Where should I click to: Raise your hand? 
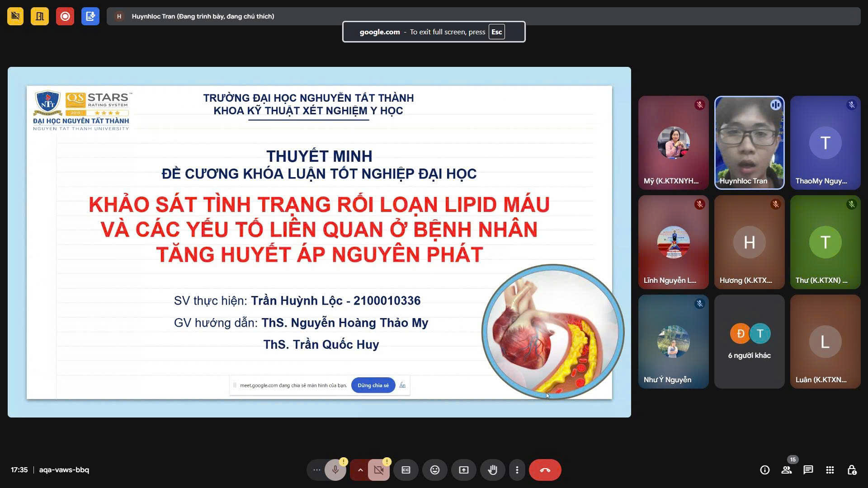(x=492, y=470)
